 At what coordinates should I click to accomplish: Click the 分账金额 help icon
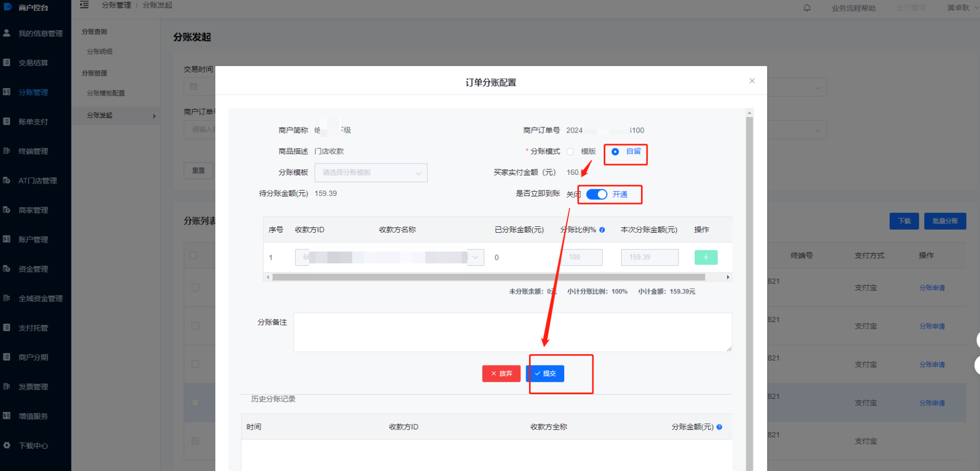click(x=719, y=427)
